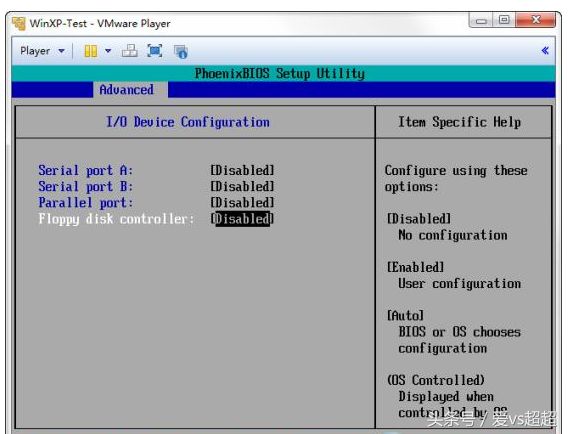Click the VMware Player title bar icon
Viewport: 568px width, 434px height.
coord(19,23)
